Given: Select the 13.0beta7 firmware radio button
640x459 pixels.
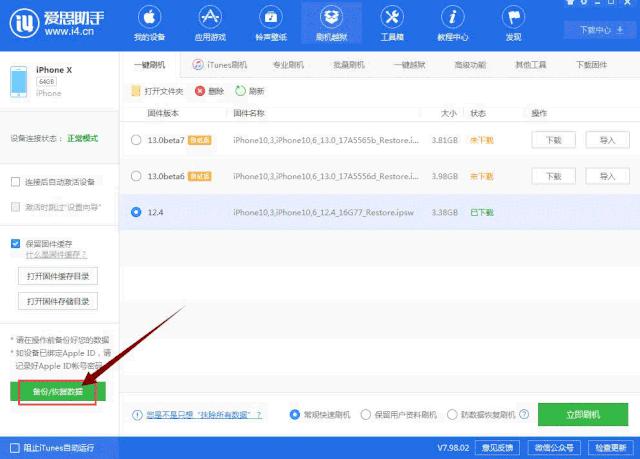Looking at the screenshot, I should (136, 140).
